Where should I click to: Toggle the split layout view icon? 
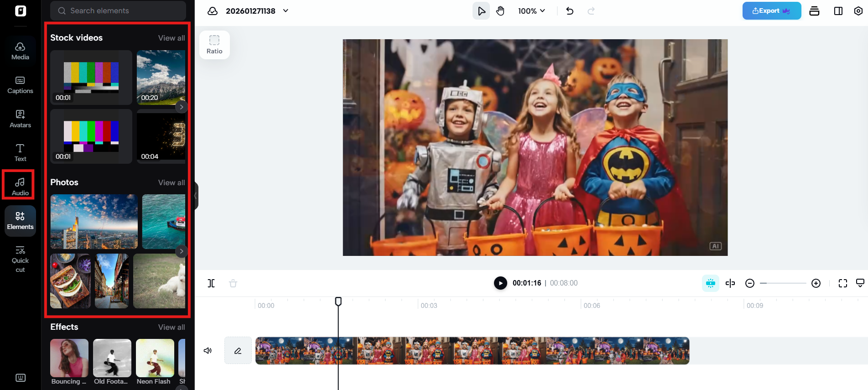(x=838, y=11)
